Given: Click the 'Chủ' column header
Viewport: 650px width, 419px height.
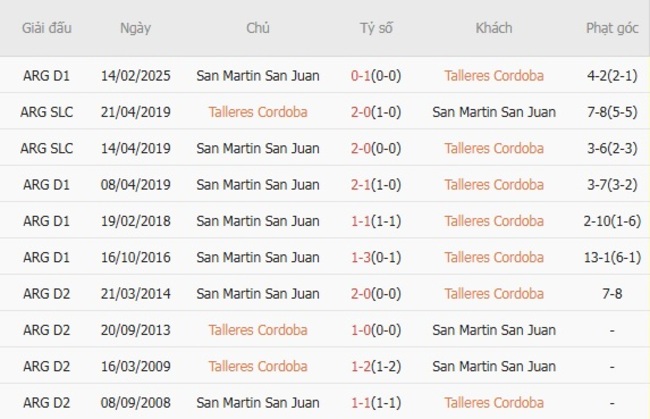Looking at the screenshot, I should pos(258,28).
